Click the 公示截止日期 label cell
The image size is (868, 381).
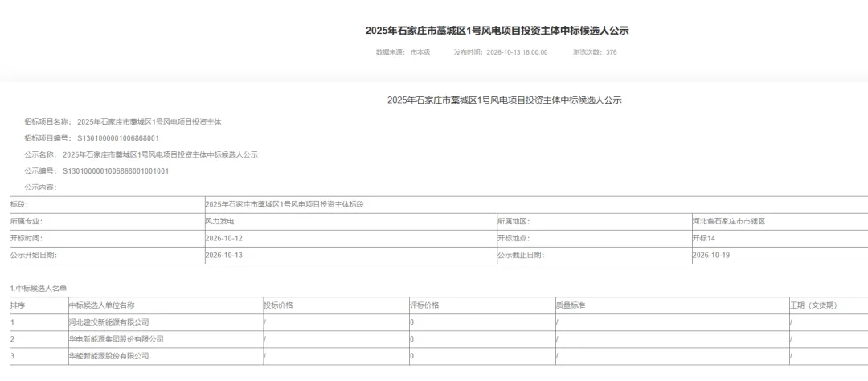(595, 256)
